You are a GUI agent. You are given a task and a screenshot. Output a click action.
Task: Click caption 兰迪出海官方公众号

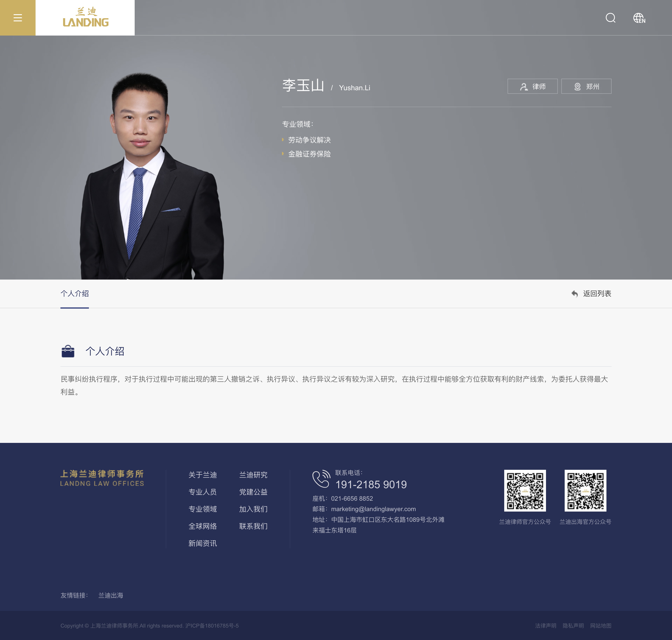[x=585, y=522]
